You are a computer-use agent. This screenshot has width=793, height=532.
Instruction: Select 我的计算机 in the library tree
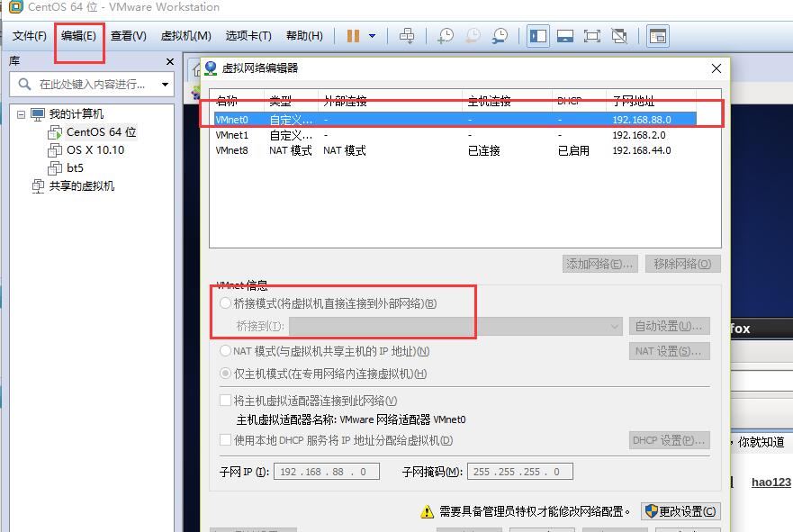[x=77, y=114]
